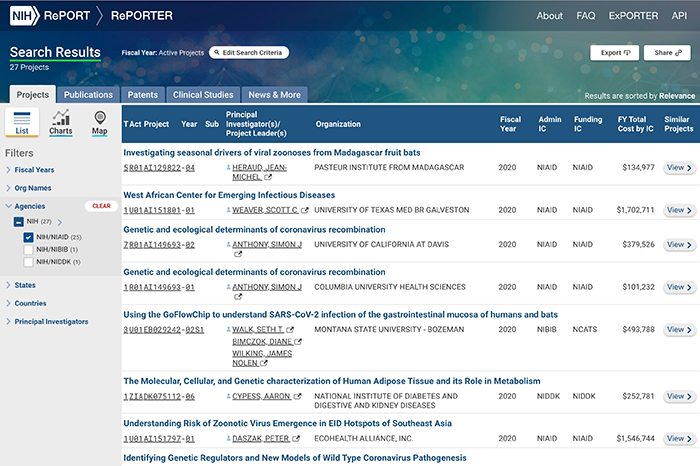700x466 pixels.
Task: View similar projects for Human Adipose Tissue row
Action: point(679,396)
